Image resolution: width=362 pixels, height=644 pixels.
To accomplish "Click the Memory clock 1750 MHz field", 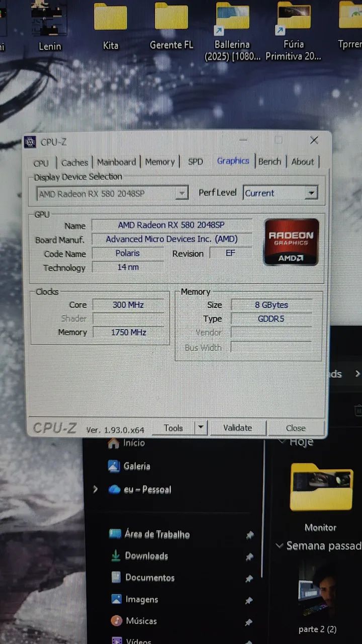I will (x=128, y=333).
